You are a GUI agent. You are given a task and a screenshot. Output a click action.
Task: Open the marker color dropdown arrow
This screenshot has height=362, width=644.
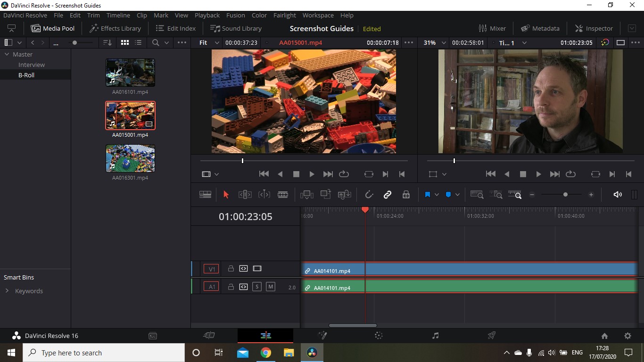[457, 195]
